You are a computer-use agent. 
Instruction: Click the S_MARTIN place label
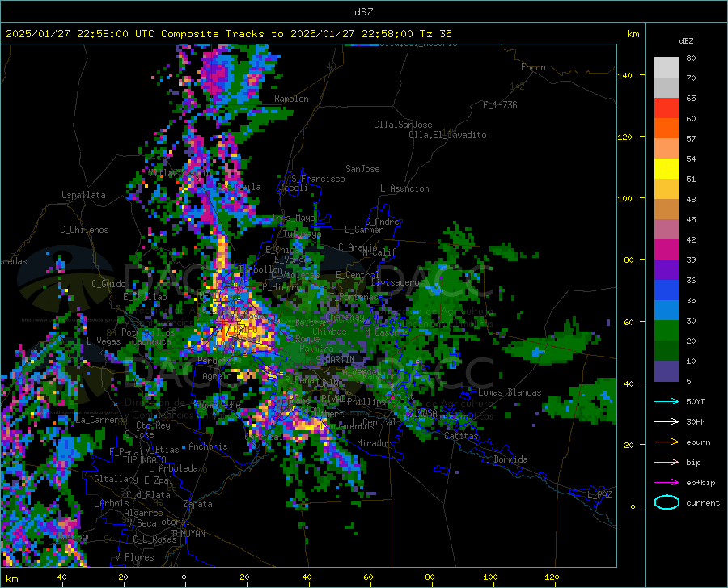[x=335, y=360]
